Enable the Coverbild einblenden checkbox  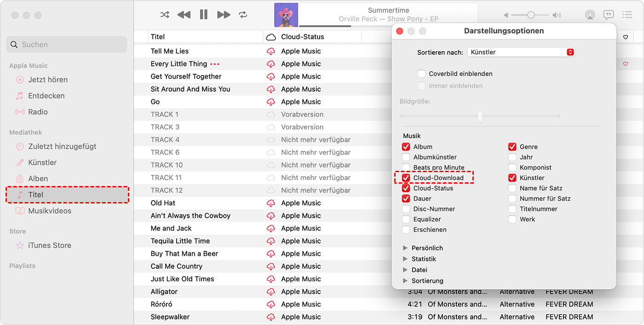point(421,74)
